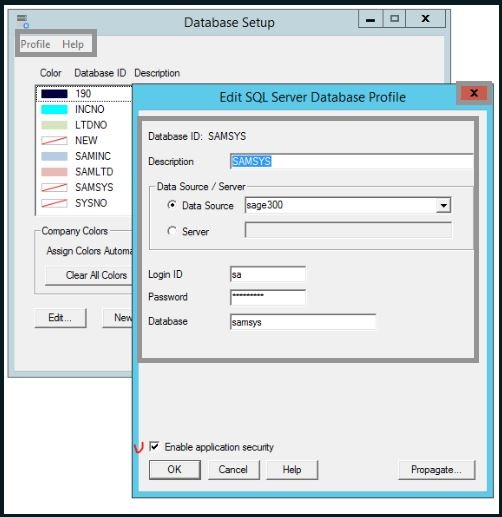Click the disabled Server text field
This screenshot has width=502, height=517.
tap(348, 230)
